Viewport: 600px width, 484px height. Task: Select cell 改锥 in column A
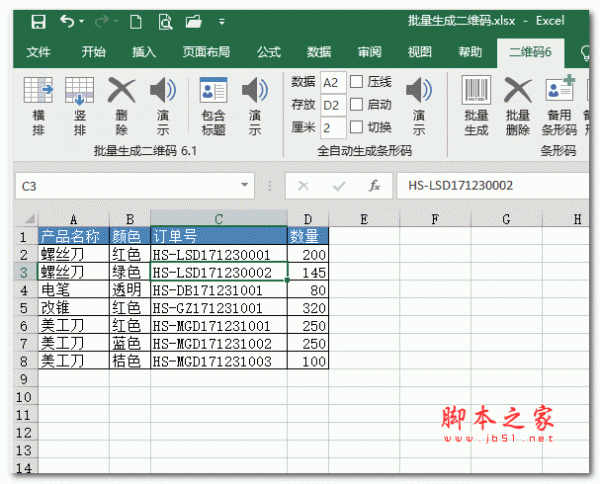[x=73, y=308]
